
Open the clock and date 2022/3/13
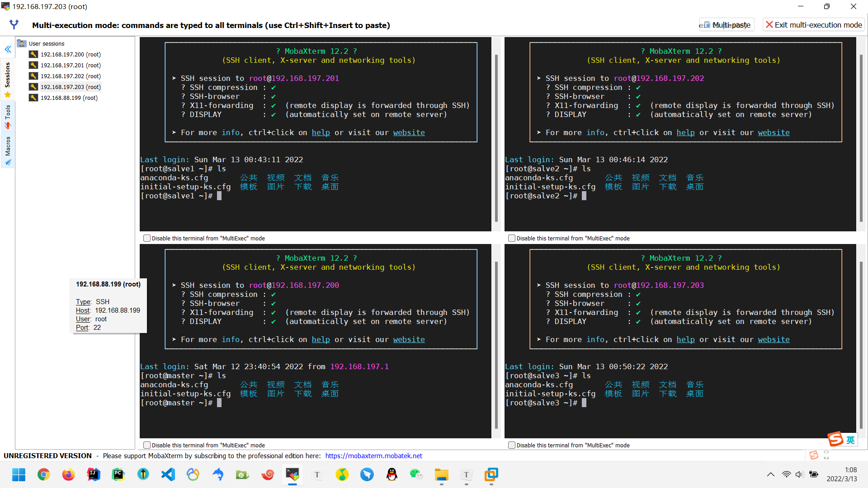(x=841, y=474)
